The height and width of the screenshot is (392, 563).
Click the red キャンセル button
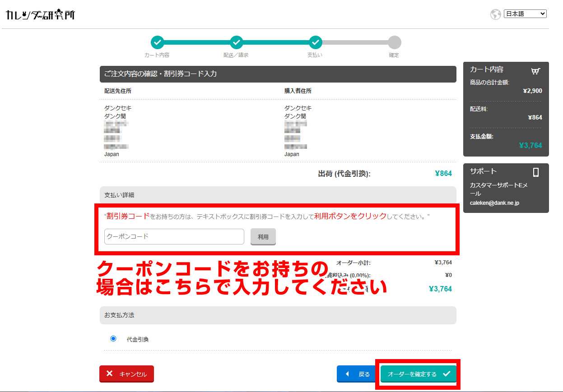click(x=126, y=374)
